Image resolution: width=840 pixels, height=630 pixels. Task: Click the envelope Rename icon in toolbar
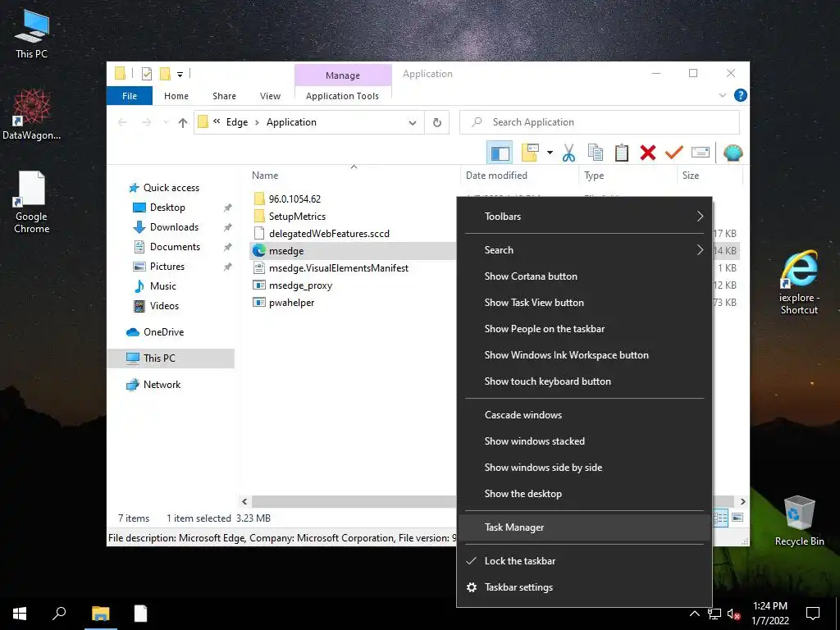point(701,153)
